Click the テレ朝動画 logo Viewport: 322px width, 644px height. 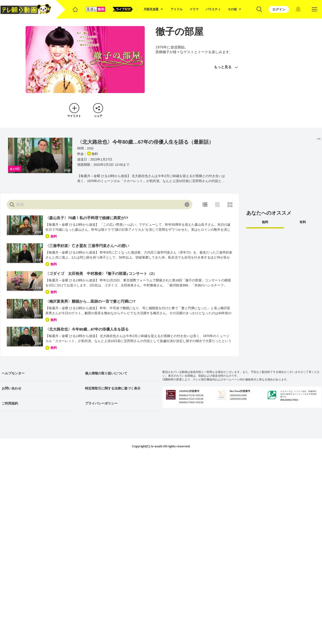pos(26,9)
